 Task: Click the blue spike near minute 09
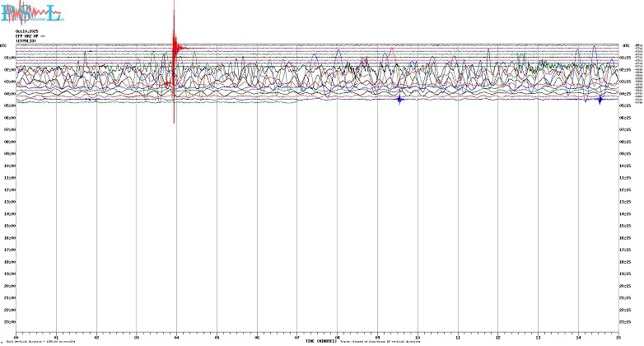pos(399,99)
